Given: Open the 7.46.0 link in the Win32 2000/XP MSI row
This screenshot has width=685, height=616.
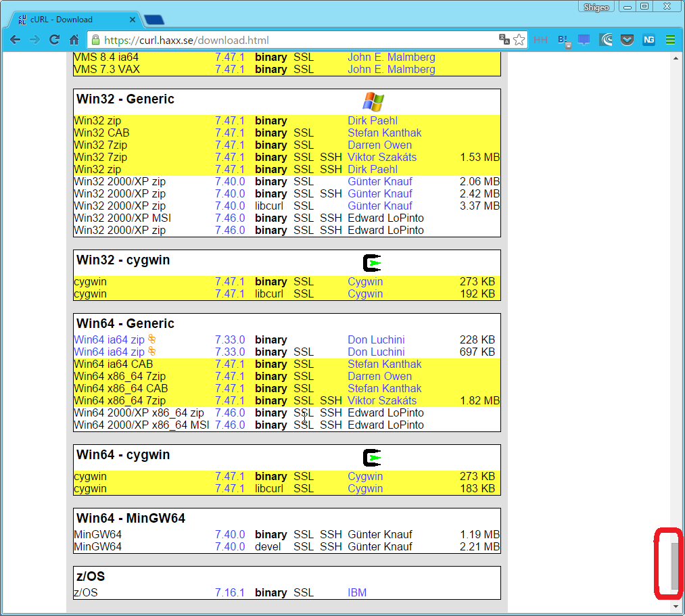Looking at the screenshot, I should click(230, 218).
